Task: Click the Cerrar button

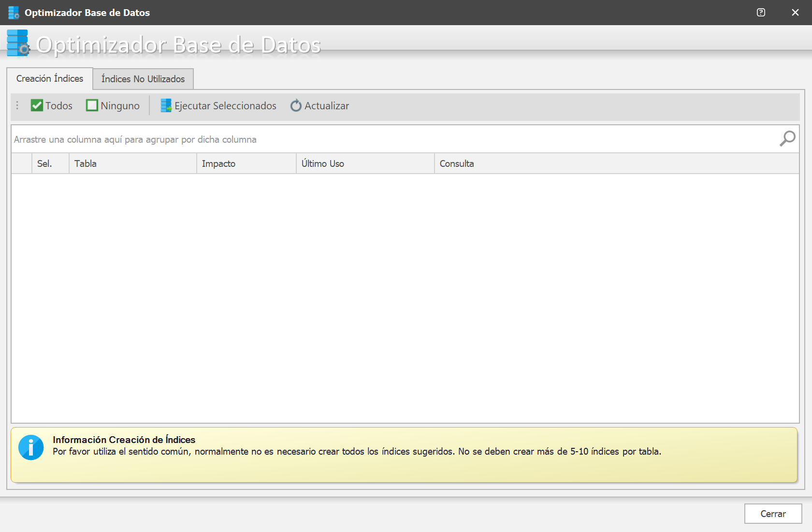Action: click(x=773, y=514)
